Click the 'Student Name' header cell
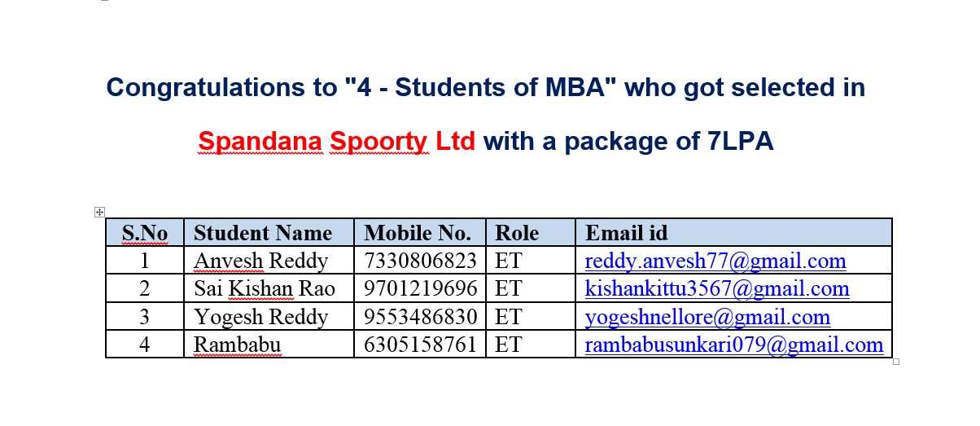The width and height of the screenshot is (980, 426). (x=263, y=233)
